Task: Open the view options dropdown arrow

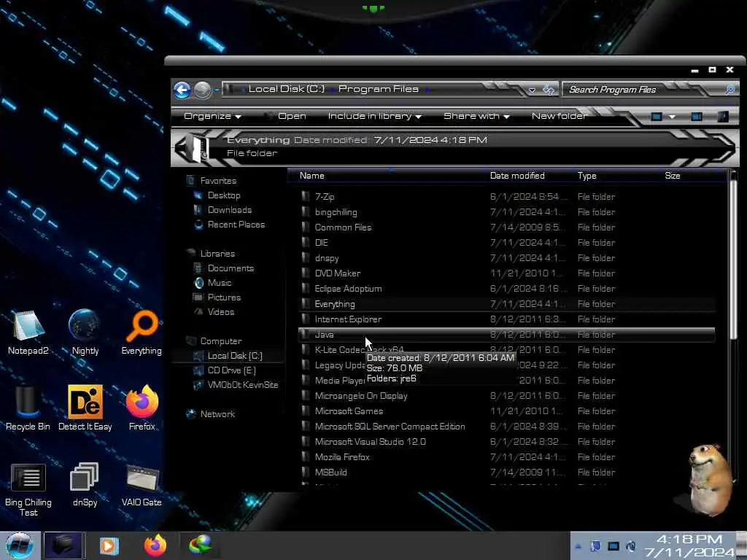Action: click(x=672, y=117)
